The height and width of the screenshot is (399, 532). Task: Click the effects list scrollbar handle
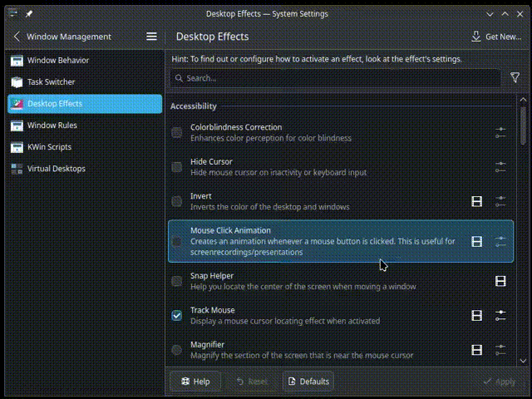(523, 125)
